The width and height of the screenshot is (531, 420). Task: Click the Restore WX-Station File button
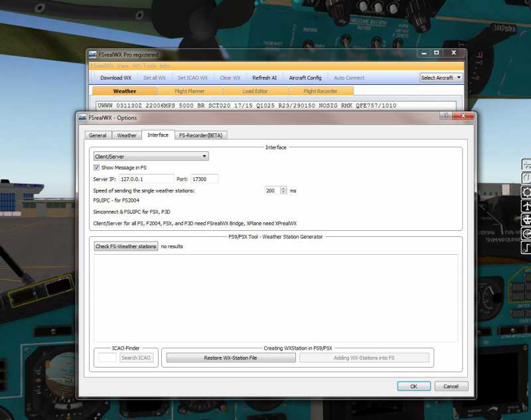[230, 358]
